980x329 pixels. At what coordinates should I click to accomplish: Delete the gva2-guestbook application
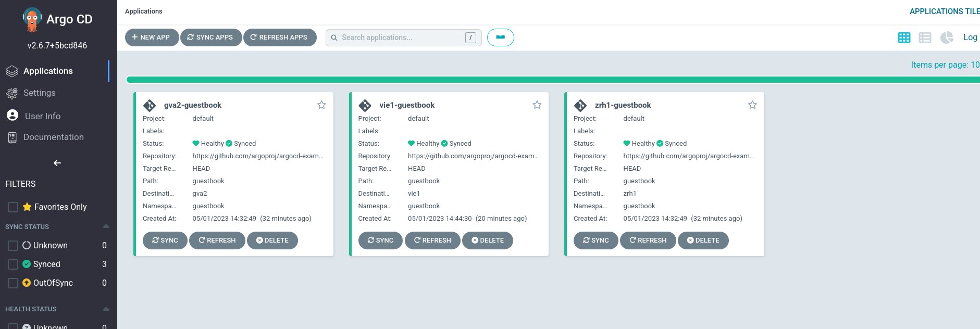[272, 241]
